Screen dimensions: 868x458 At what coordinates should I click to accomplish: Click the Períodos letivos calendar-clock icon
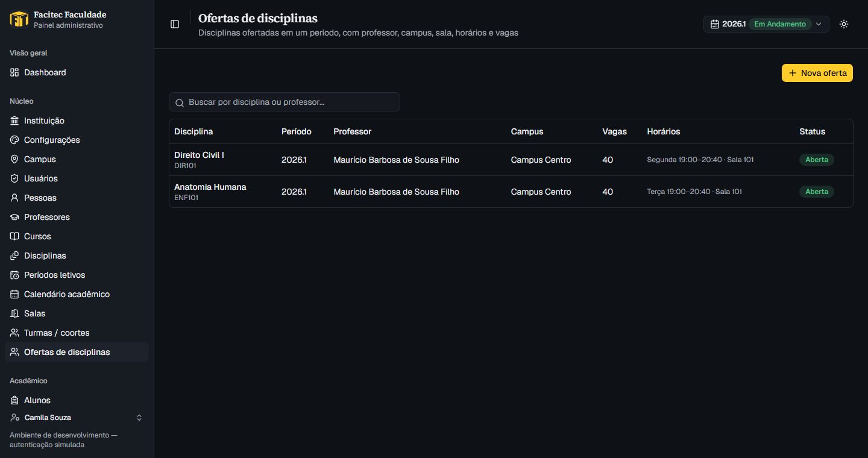(x=14, y=275)
